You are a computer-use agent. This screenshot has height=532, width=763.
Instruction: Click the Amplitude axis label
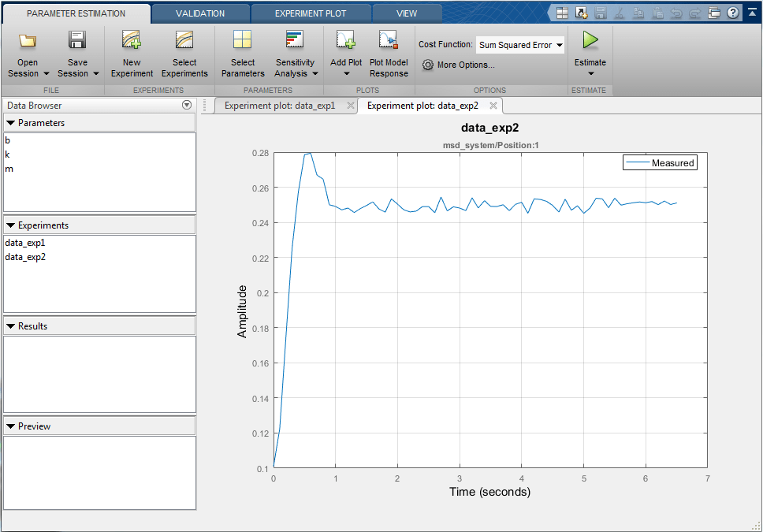pos(242,311)
